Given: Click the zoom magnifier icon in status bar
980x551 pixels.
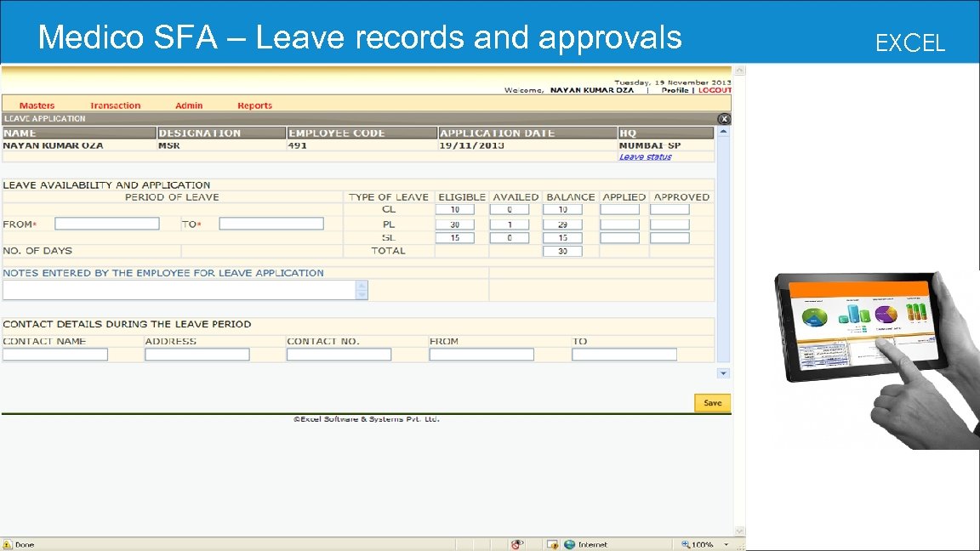Looking at the screenshot, I should click(687, 544).
